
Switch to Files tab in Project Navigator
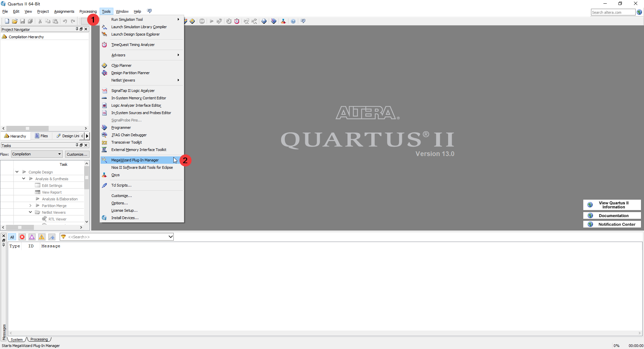pos(42,136)
